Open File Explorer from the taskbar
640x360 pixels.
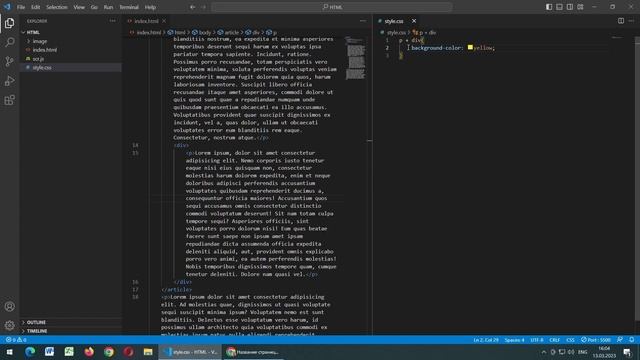(x=148, y=352)
